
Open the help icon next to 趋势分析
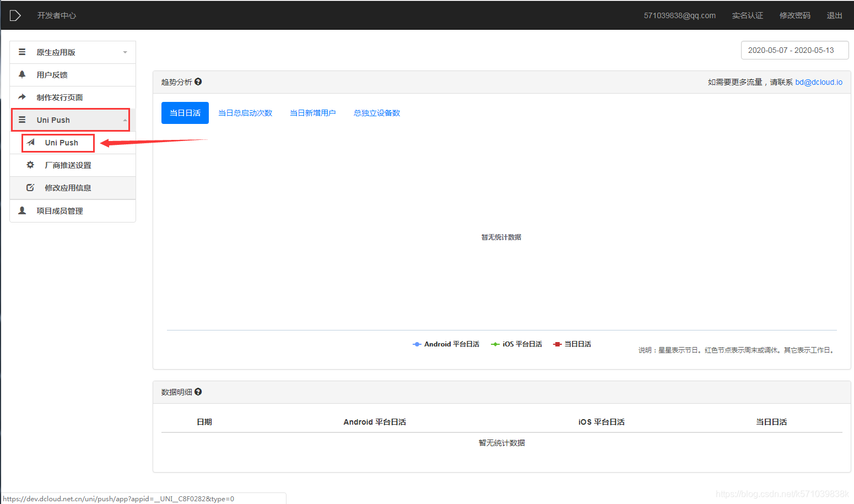pos(198,82)
